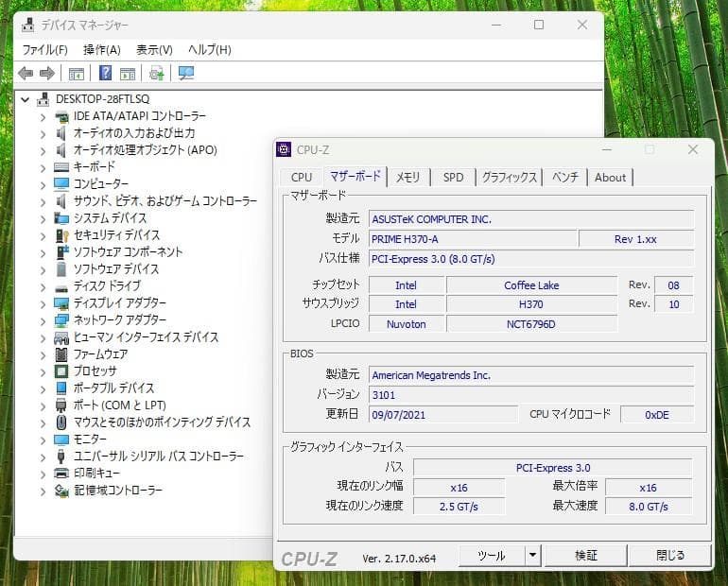Click the BIOS version 3101 value
The height and width of the screenshot is (586, 728).
click(531, 395)
